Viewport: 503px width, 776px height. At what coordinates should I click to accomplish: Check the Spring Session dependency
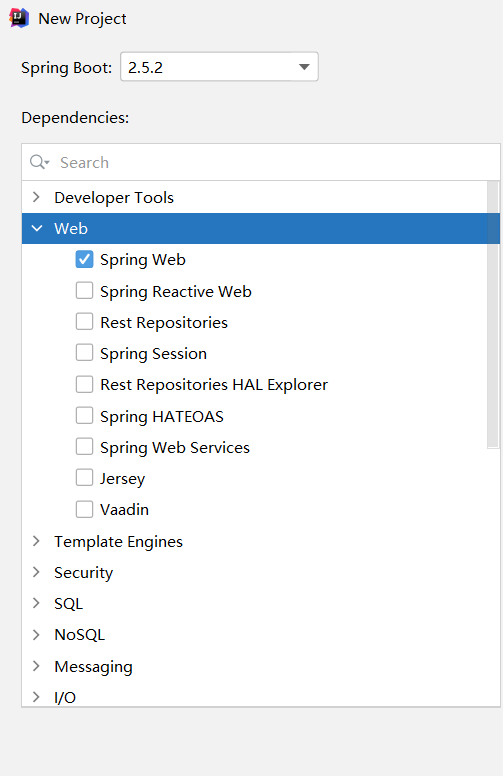click(x=84, y=353)
